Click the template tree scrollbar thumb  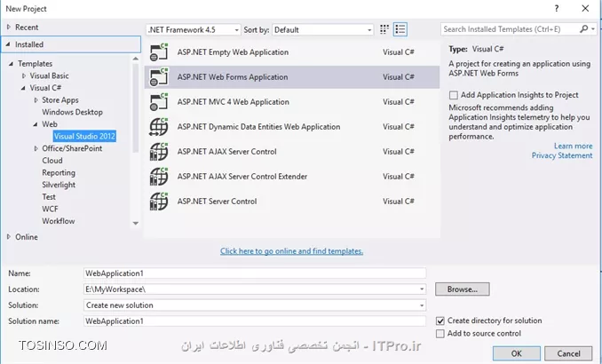point(135,107)
